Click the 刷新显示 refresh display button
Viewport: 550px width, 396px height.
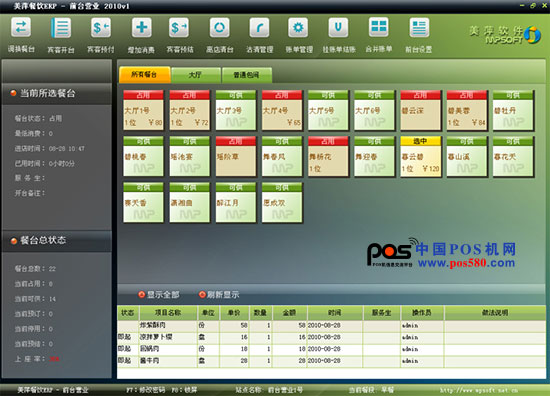tap(219, 295)
